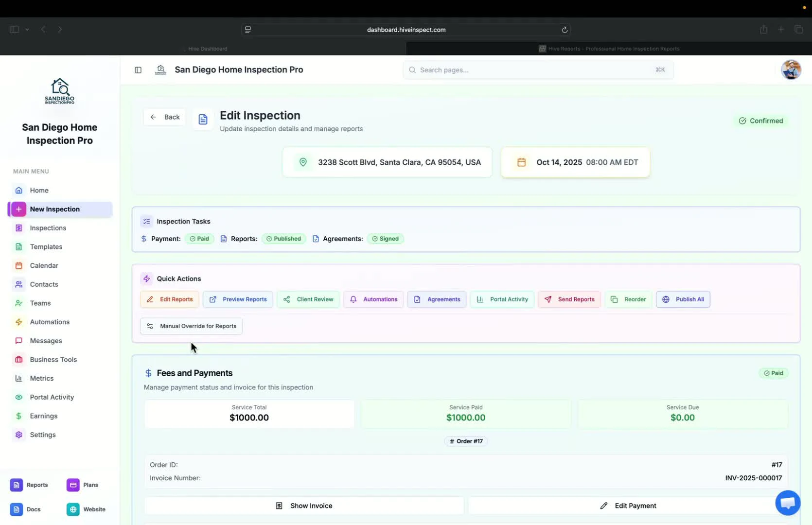
Task: Click the Edit Inspection document icon
Action: pyautogui.click(x=203, y=120)
